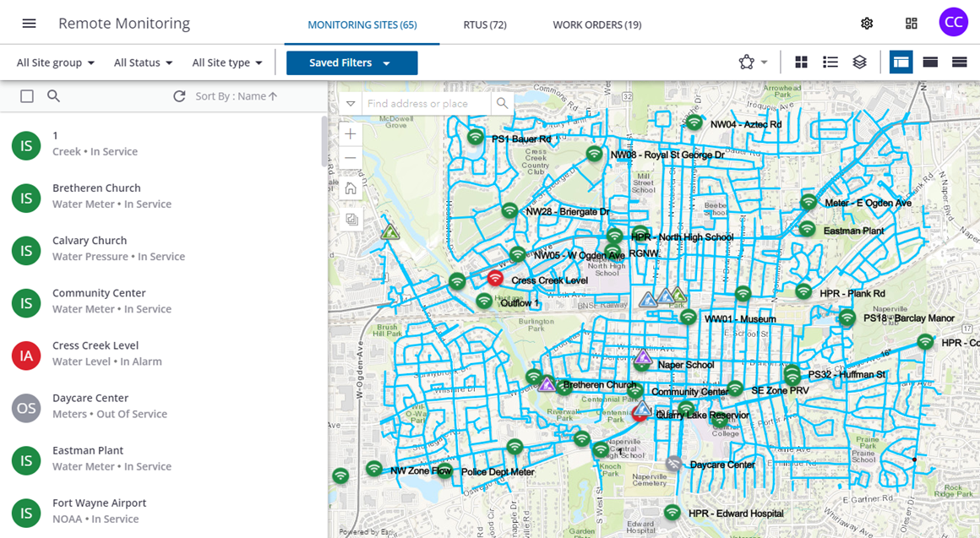980x538 pixels.
Task: Tick the select all sites checkbox
Action: (x=27, y=96)
